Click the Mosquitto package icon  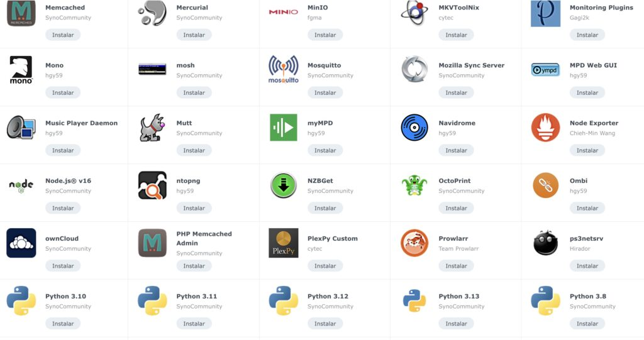click(284, 69)
